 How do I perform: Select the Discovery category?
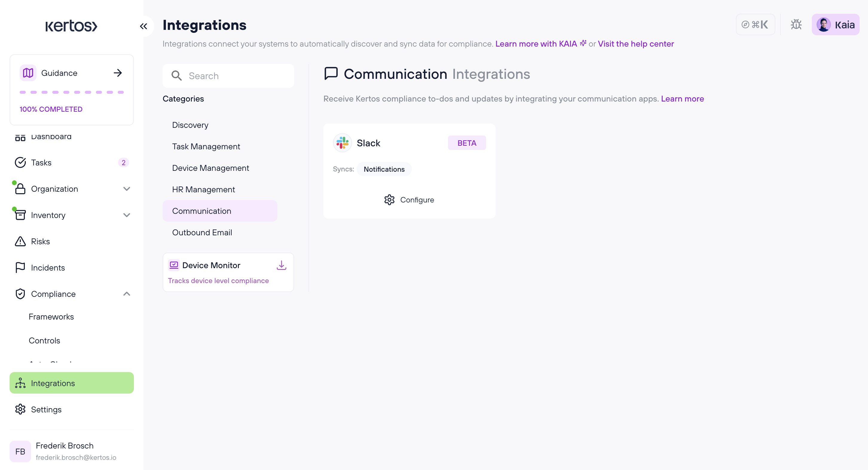(190, 125)
